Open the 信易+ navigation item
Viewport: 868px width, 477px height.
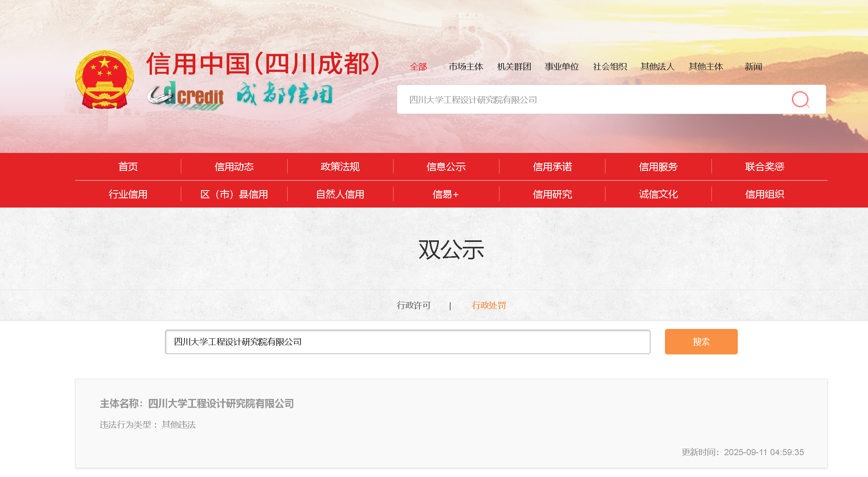coord(446,194)
